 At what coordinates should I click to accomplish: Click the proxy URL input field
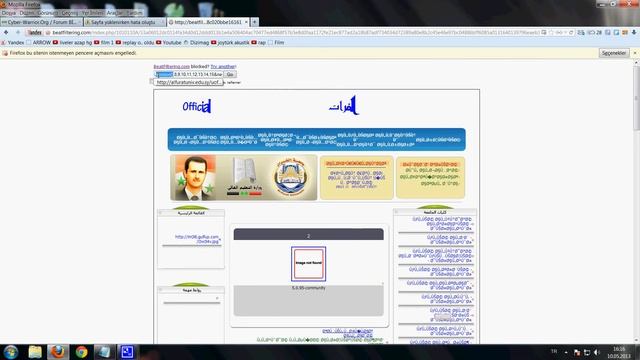(189, 74)
